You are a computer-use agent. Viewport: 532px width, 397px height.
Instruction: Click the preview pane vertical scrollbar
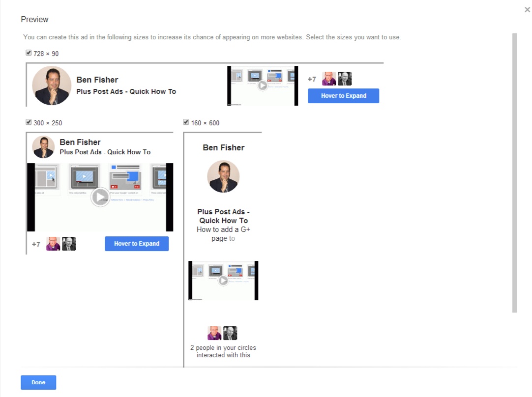(x=514, y=172)
